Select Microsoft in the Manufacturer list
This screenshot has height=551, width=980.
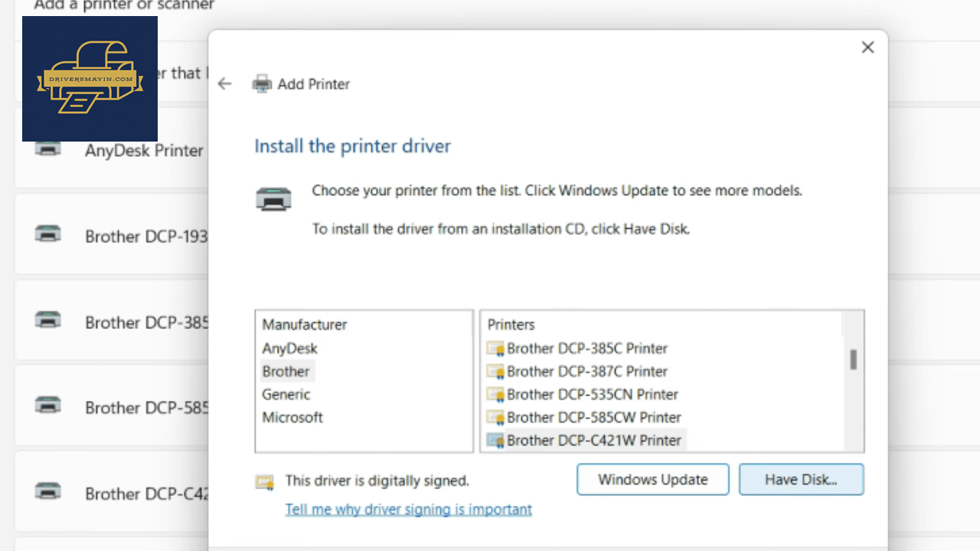(x=292, y=417)
